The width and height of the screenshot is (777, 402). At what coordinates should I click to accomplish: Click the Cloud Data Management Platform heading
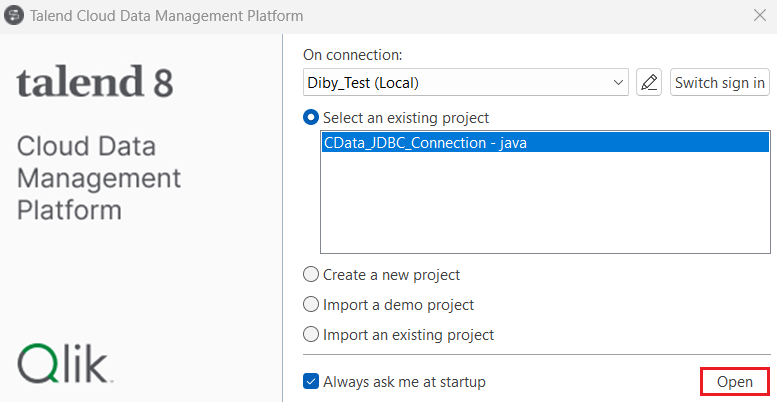click(99, 179)
